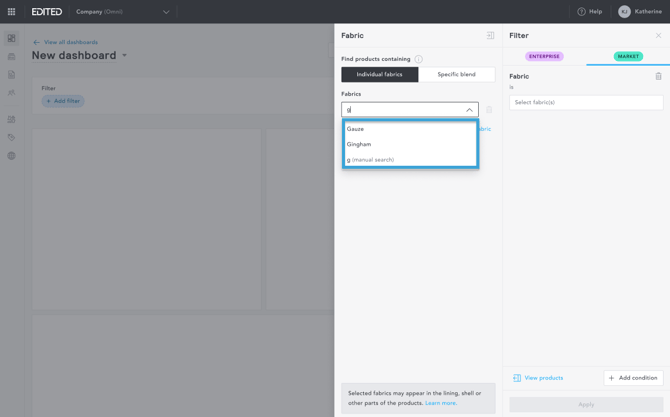Expand the Company workspace dropdown
The height and width of the screenshot is (417, 670).
(x=166, y=12)
